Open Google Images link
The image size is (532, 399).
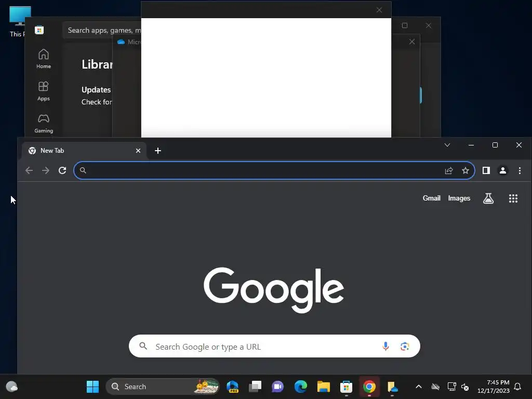pos(459,198)
